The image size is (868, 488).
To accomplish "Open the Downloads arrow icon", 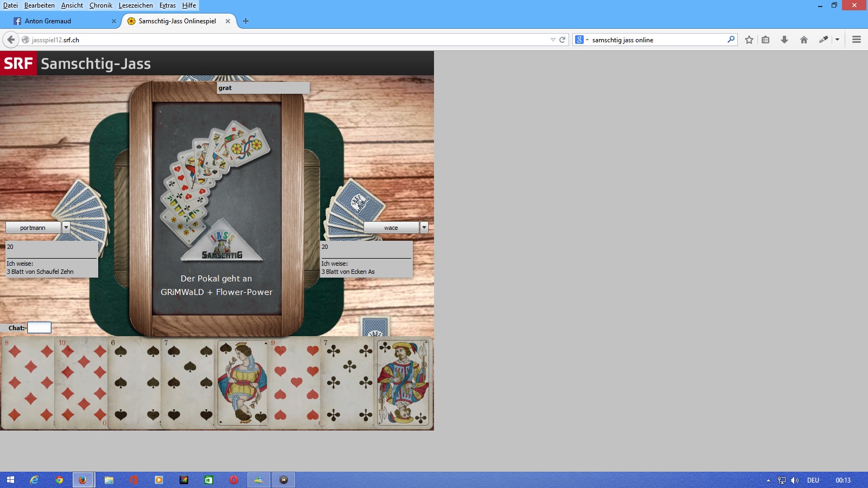I will click(x=784, y=40).
